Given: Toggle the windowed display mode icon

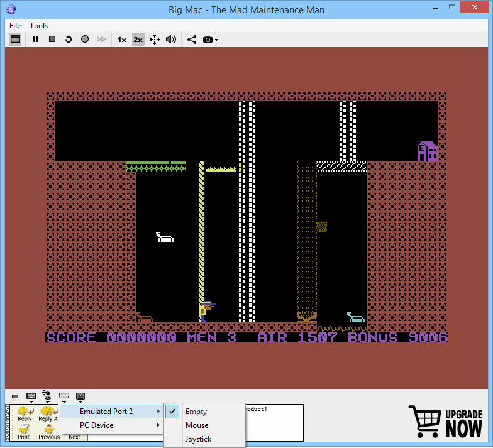Looking at the screenshot, I should 15,39.
